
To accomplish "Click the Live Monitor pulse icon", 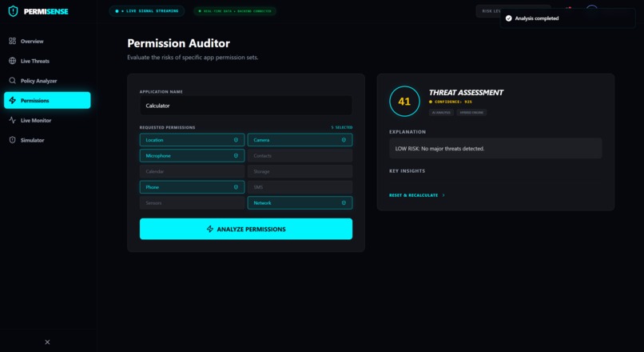I will [x=12, y=120].
